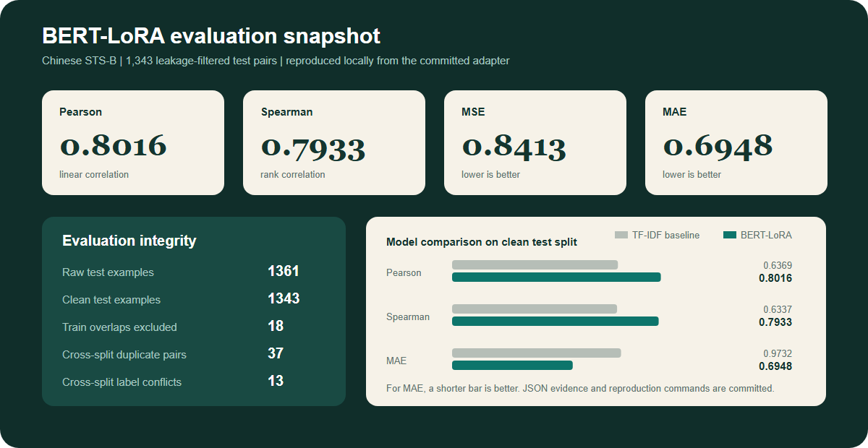Screen dimensions: 868x448
Task: Click the duplicate pairs value 37
Action: click(276, 353)
